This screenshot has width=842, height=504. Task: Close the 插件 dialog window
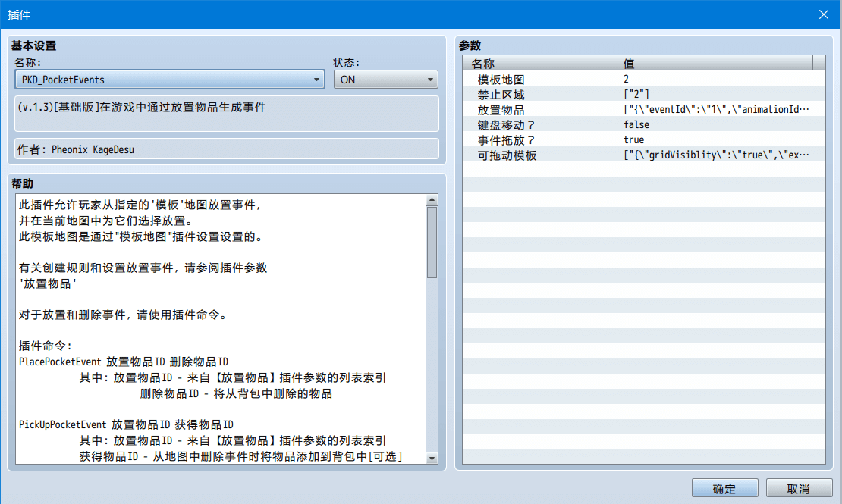click(x=823, y=14)
